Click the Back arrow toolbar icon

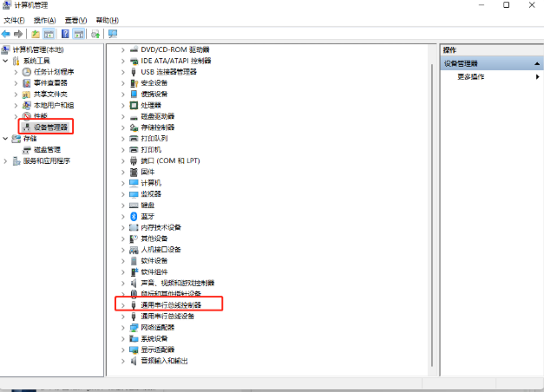(x=8, y=34)
